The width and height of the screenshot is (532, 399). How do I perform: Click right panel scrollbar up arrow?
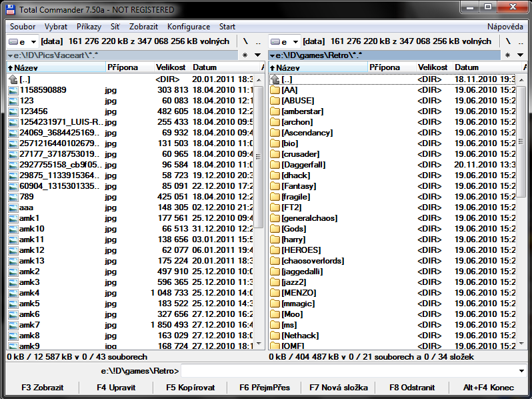coord(521,80)
